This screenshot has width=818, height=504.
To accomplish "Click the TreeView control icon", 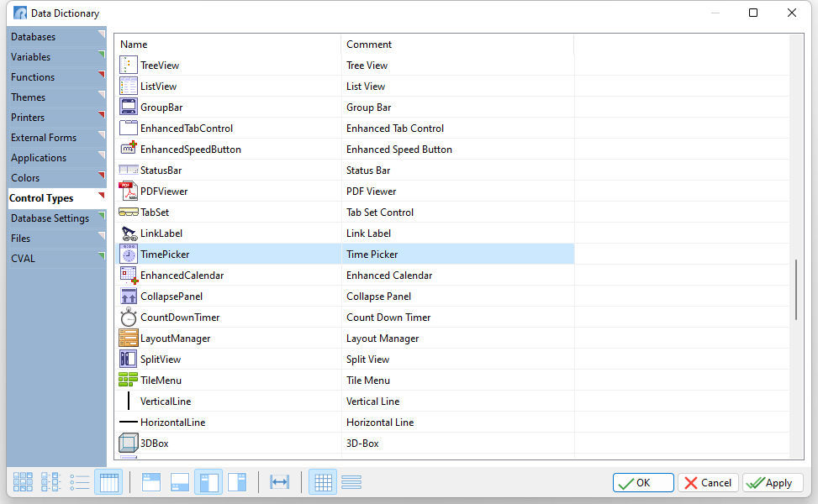I will click(x=129, y=66).
